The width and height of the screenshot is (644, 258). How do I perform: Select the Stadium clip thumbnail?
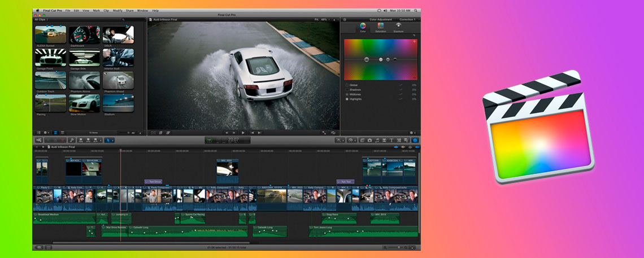tap(118, 103)
